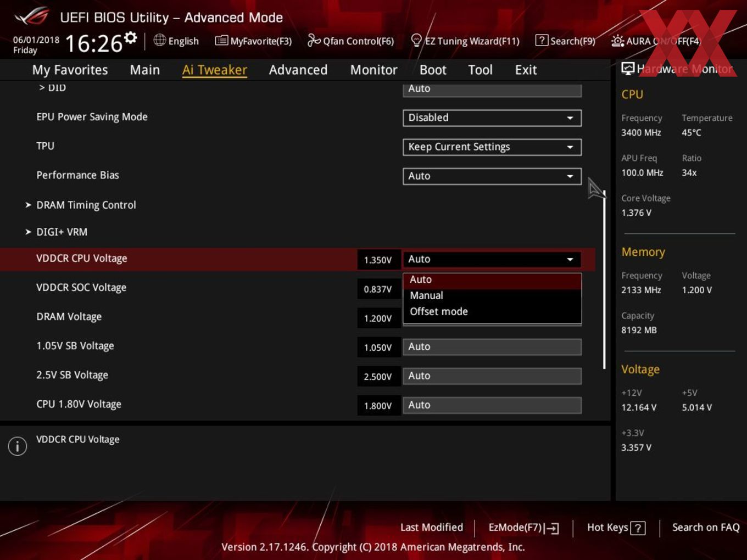Click the 12.164 V reading

pos(639,407)
